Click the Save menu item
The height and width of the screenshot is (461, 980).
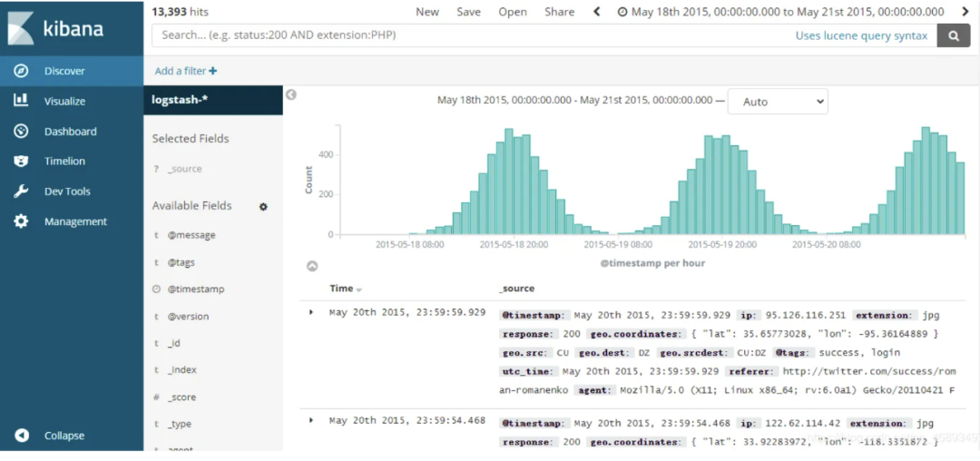[468, 12]
